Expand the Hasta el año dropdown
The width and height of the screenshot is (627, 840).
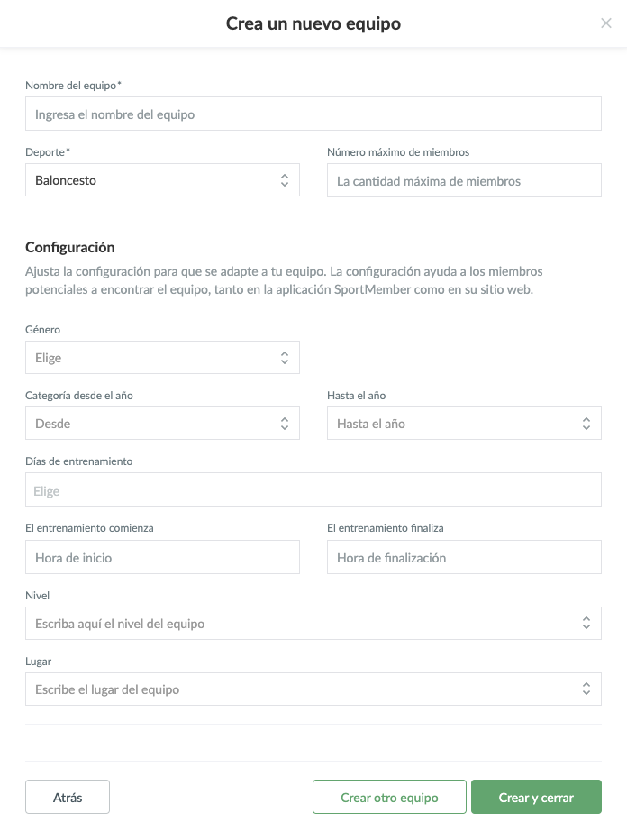point(464,424)
